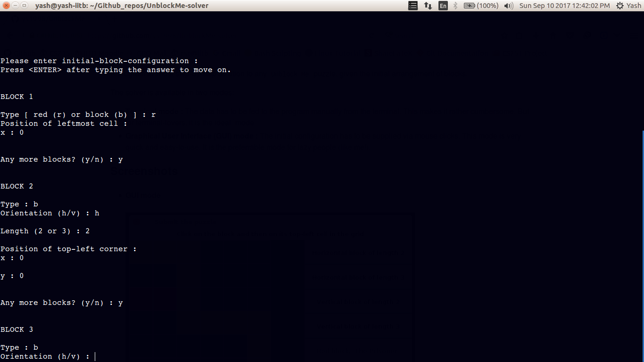Click the 'Orientation (h/v) : h' line
The height and width of the screenshot is (362, 644).
(x=50, y=213)
